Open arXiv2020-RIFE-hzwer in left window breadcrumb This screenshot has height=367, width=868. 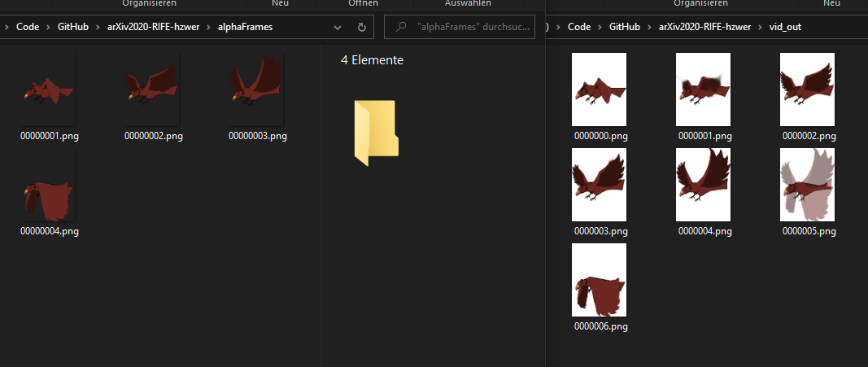point(153,27)
